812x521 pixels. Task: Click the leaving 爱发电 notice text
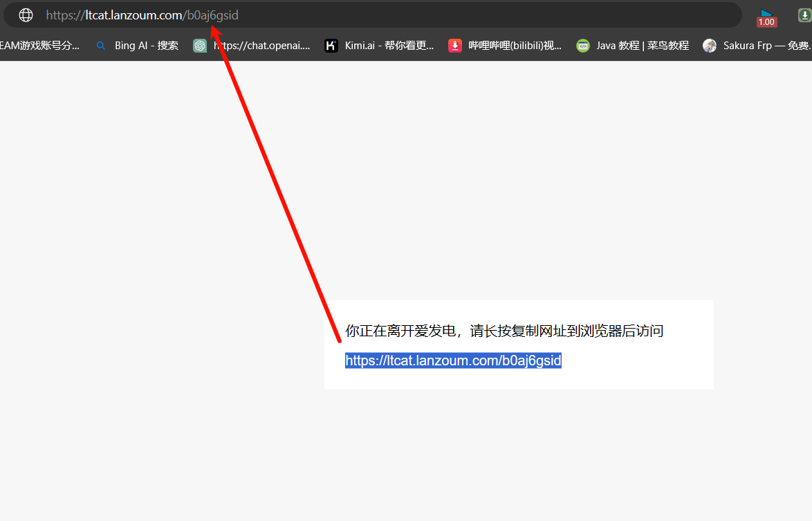point(504,331)
